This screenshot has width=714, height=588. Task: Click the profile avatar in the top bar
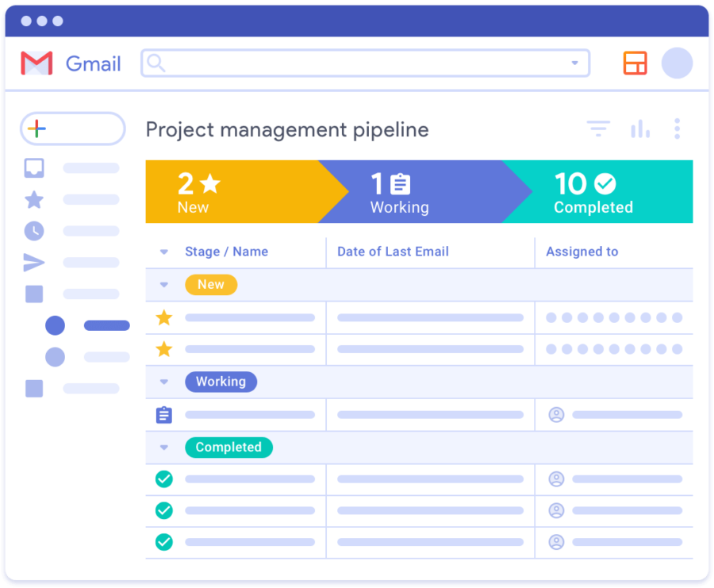678,63
